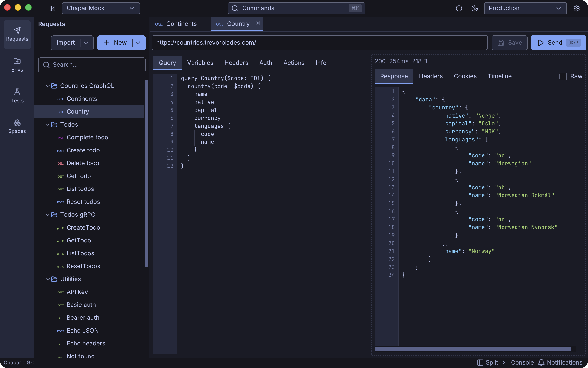Screen dimensions: 588x368
Task: Open settings with the gear icon
Action: 577,8
